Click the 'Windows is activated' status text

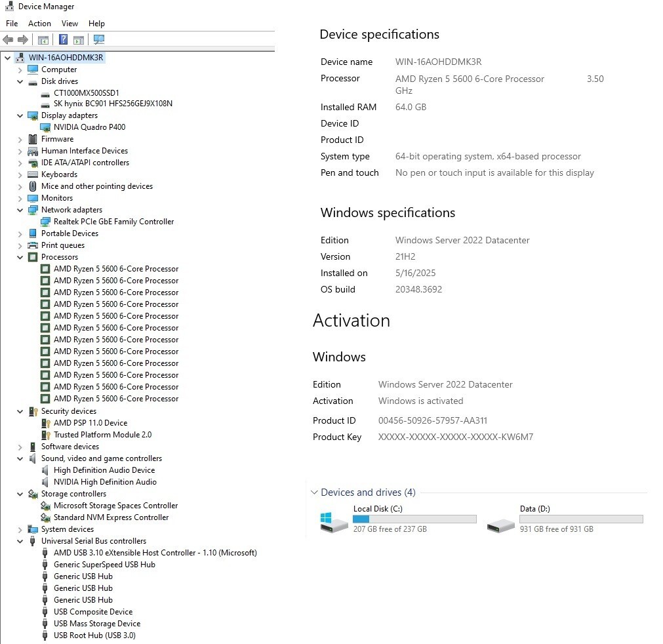click(421, 401)
